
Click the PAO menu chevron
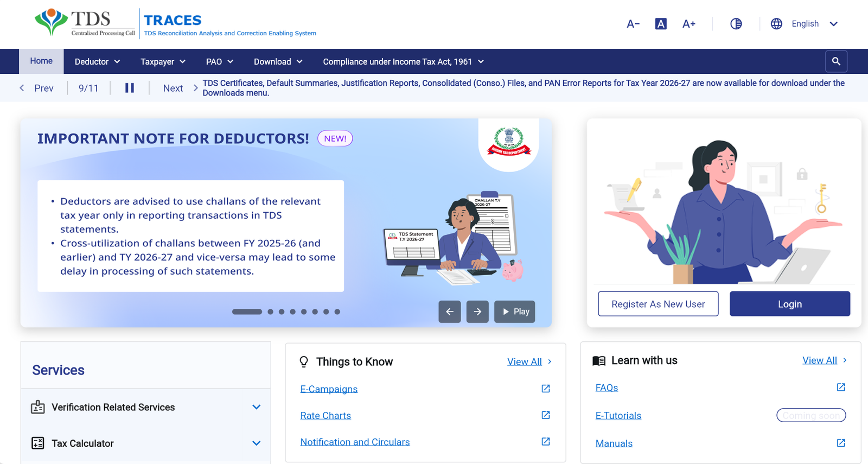(x=231, y=62)
